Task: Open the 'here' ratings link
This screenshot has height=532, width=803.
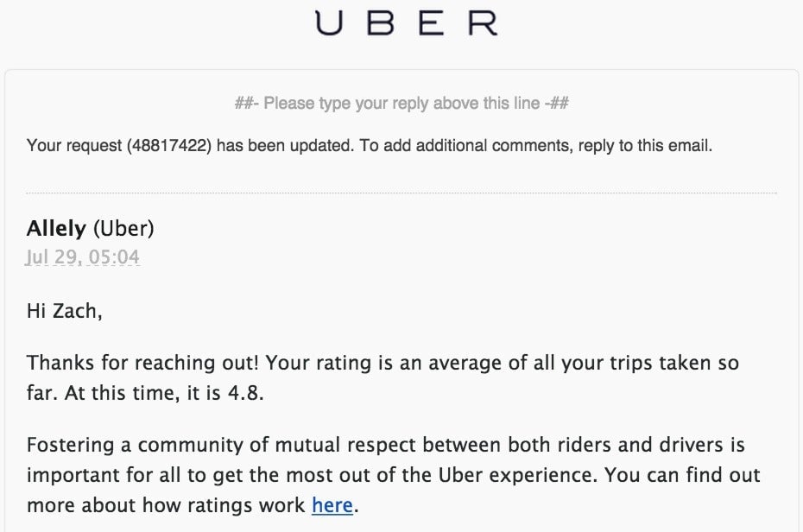Action: (x=332, y=505)
